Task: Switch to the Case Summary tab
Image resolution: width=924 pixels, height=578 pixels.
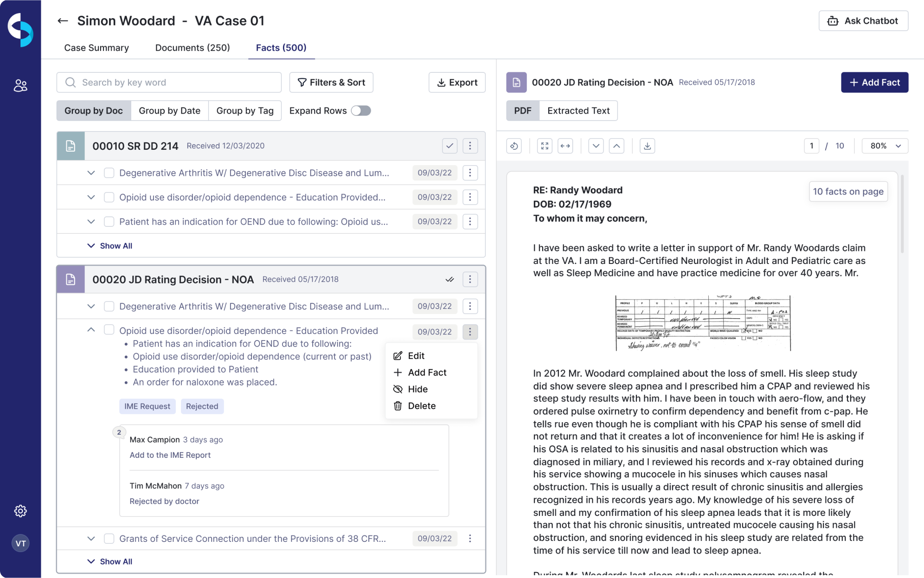Action: (96, 48)
